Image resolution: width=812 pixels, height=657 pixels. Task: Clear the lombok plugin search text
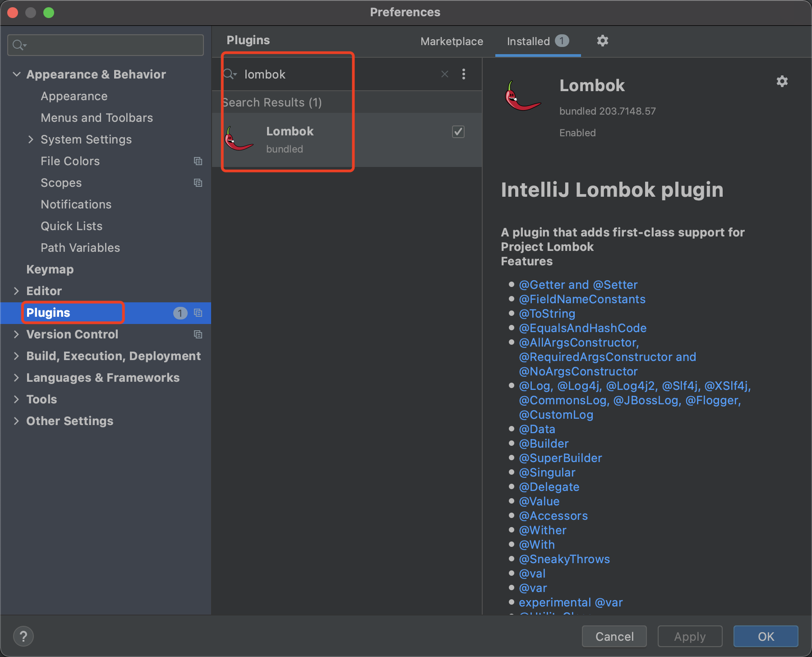445,74
